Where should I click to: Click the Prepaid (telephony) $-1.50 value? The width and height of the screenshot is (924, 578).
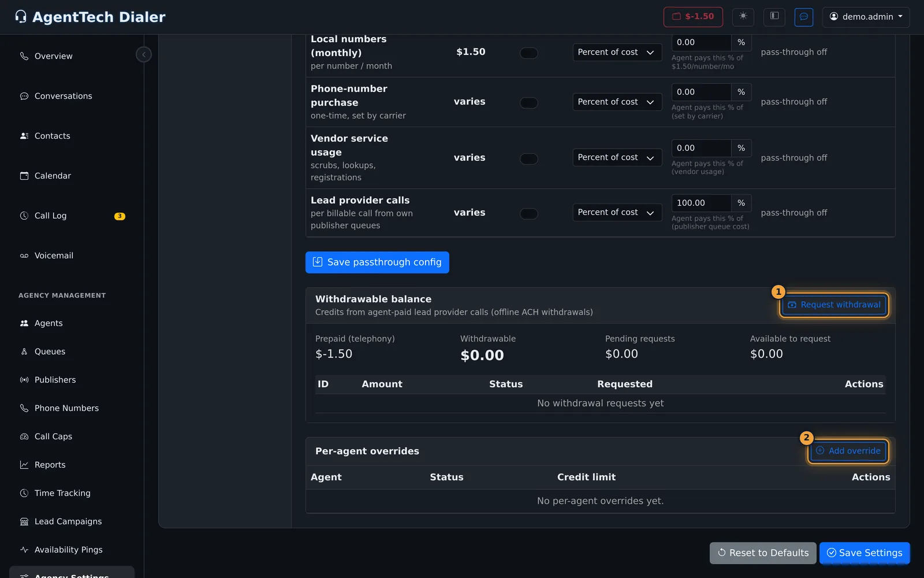(x=334, y=354)
